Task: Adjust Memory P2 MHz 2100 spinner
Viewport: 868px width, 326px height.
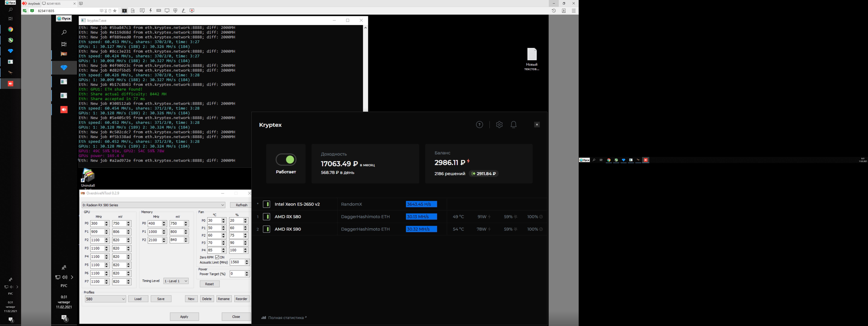Action: click(164, 240)
